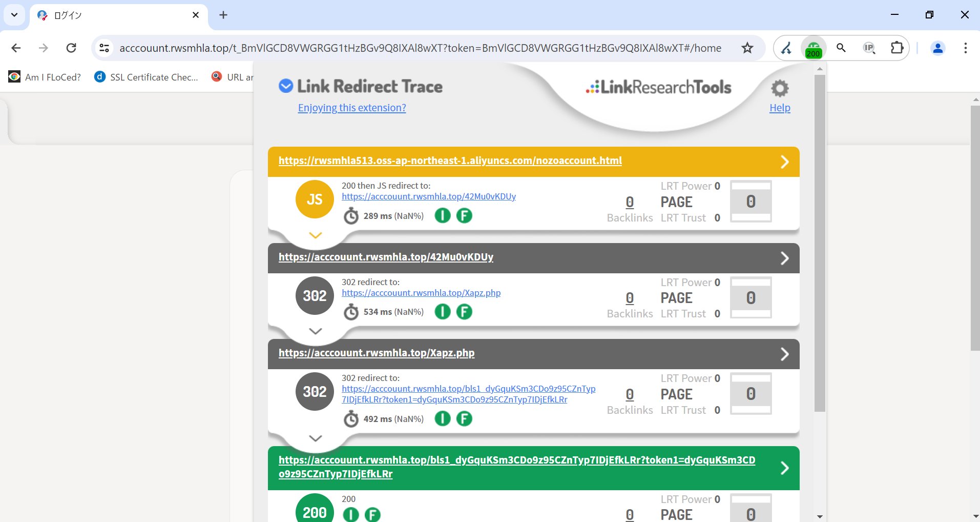Screen dimensions: 980x522
Task: Click the address bar URL field
Action: point(420,48)
